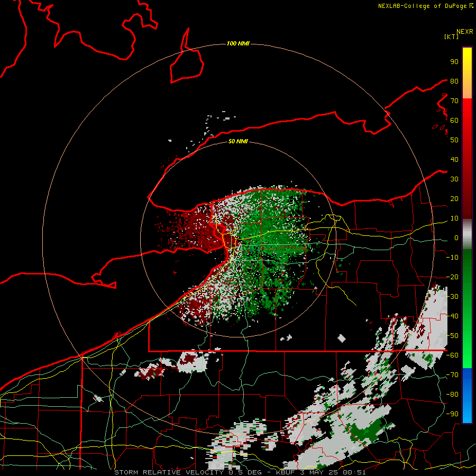
Task: Click the -70 value on the velocity scale
Action: point(452,375)
